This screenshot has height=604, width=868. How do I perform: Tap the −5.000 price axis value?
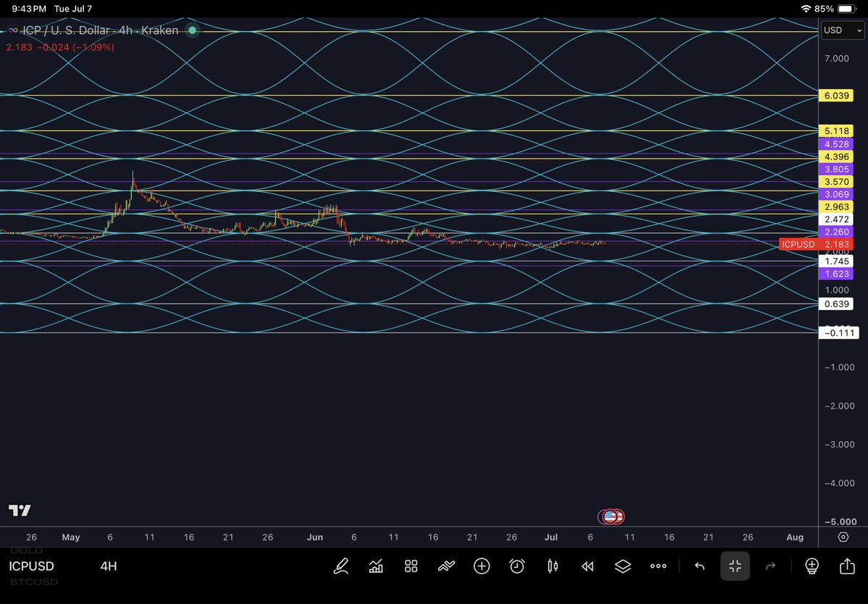coord(839,521)
